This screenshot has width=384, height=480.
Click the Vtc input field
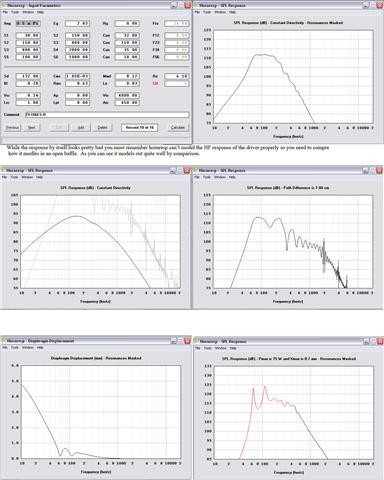click(x=127, y=96)
